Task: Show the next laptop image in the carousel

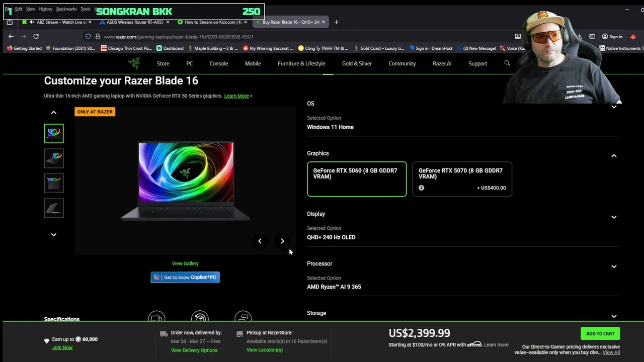Action: pyautogui.click(x=282, y=241)
